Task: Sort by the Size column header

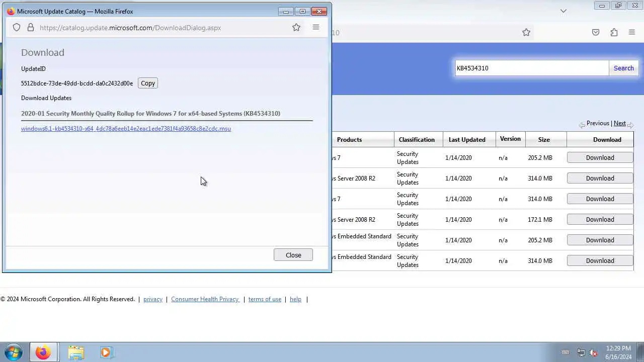Action: click(x=544, y=140)
